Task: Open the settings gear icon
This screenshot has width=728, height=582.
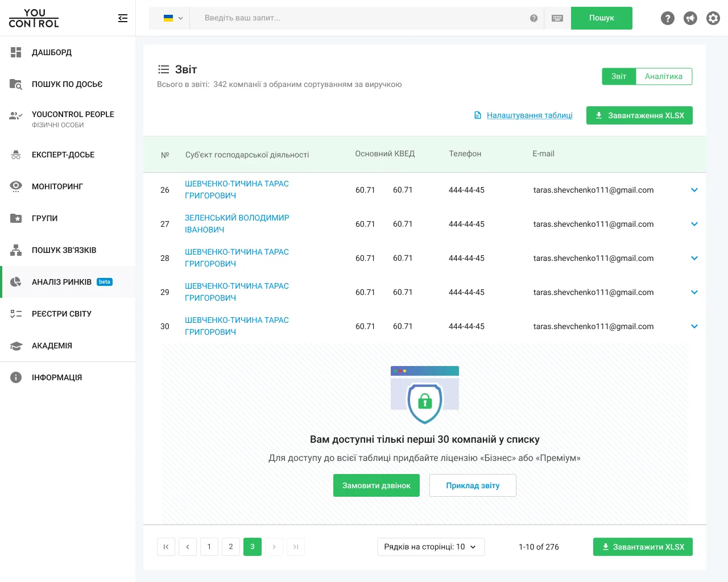Action: [713, 18]
